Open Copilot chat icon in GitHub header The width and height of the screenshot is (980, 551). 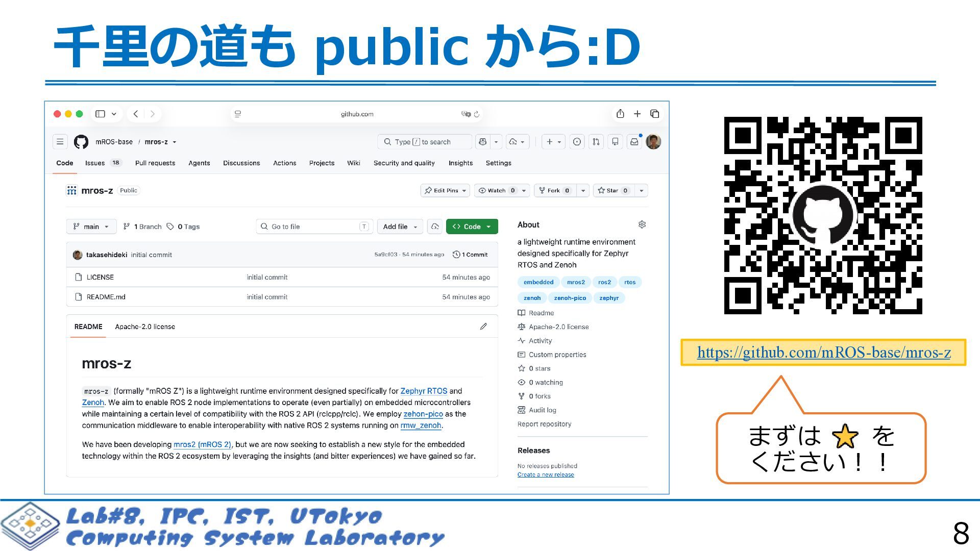pyautogui.click(x=483, y=142)
